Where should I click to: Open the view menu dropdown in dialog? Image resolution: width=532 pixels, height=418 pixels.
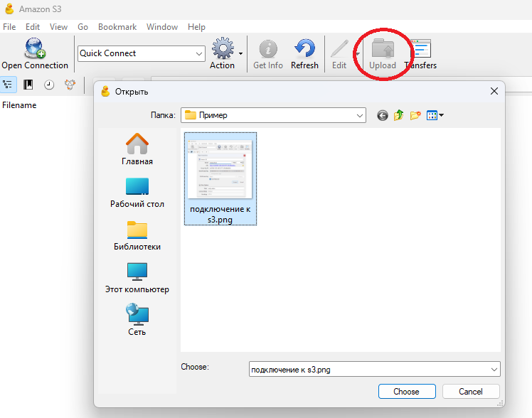point(435,115)
